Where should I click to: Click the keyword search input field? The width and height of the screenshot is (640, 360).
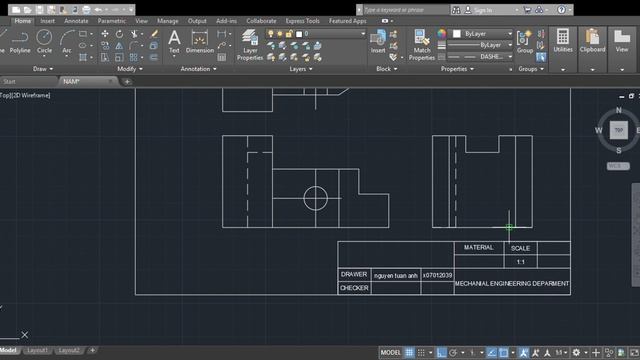click(406, 10)
